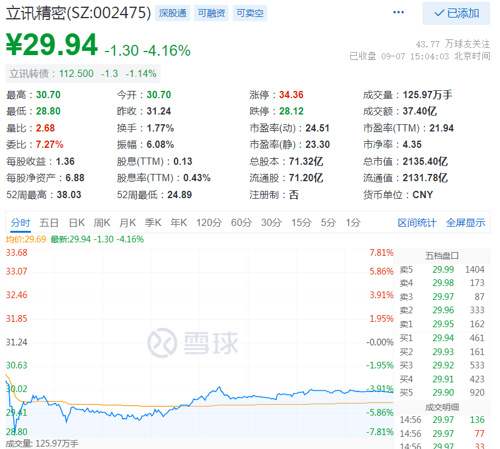Screen dimensions: 500x449
Task: Switch to the 五日 chart tab
Action: [49, 223]
